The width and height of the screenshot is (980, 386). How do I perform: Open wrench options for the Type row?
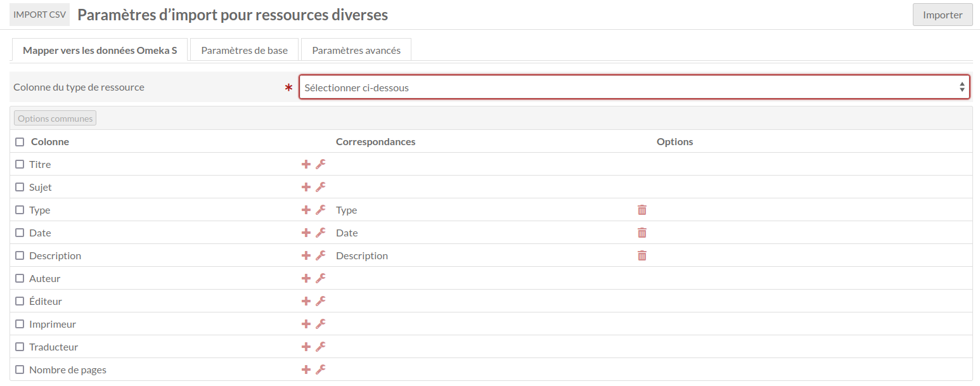coord(321,210)
